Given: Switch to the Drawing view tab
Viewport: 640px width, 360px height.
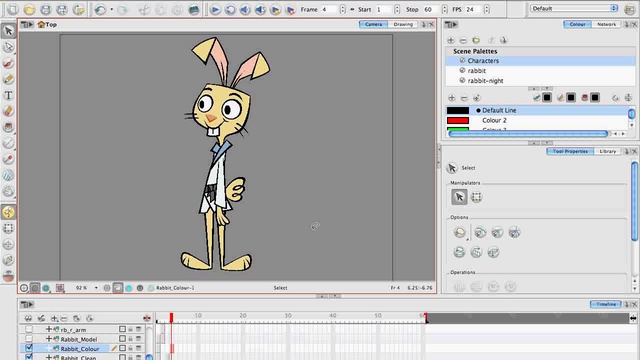Looking at the screenshot, I should click(403, 24).
